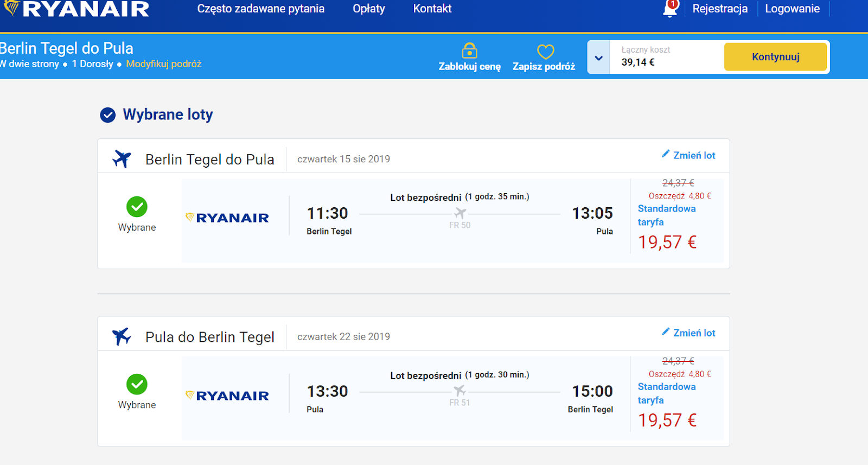Click the 'czwartek 15 sie 2019' date
The image size is (868, 465).
tap(343, 159)
